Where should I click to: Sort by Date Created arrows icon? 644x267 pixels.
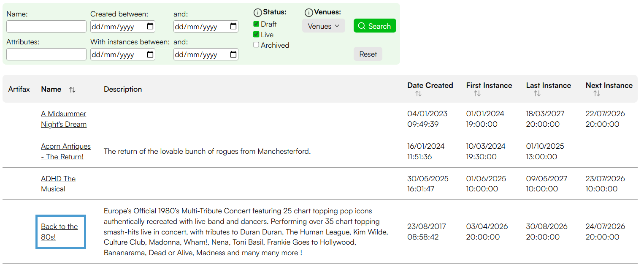(418, 94)
